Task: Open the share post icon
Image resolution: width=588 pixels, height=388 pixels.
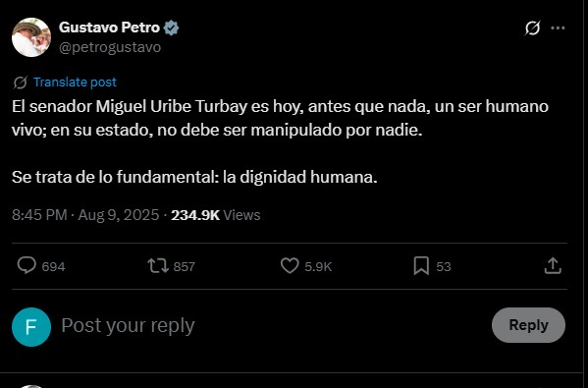Action: point(553,265)
